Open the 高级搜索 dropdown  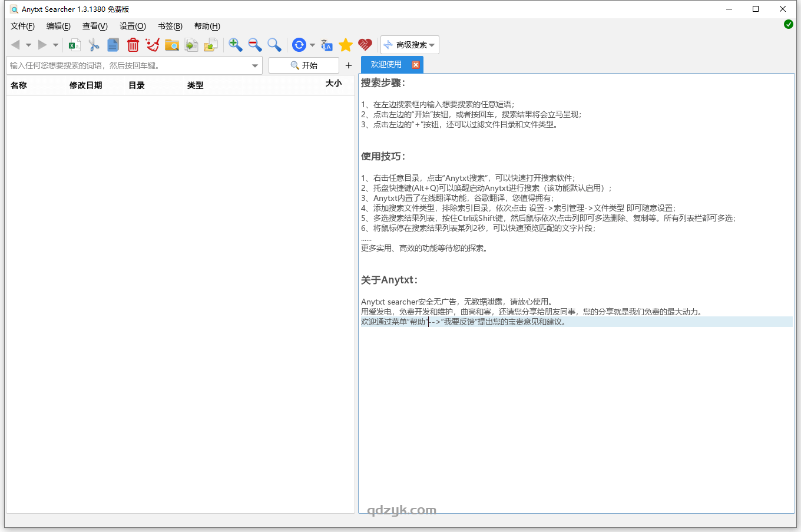409,44
